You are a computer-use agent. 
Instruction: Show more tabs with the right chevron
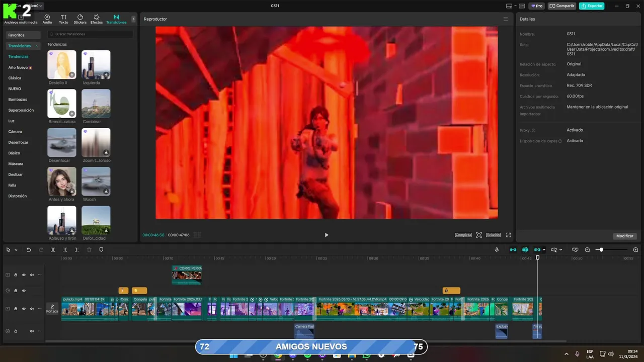pos(133,19)
